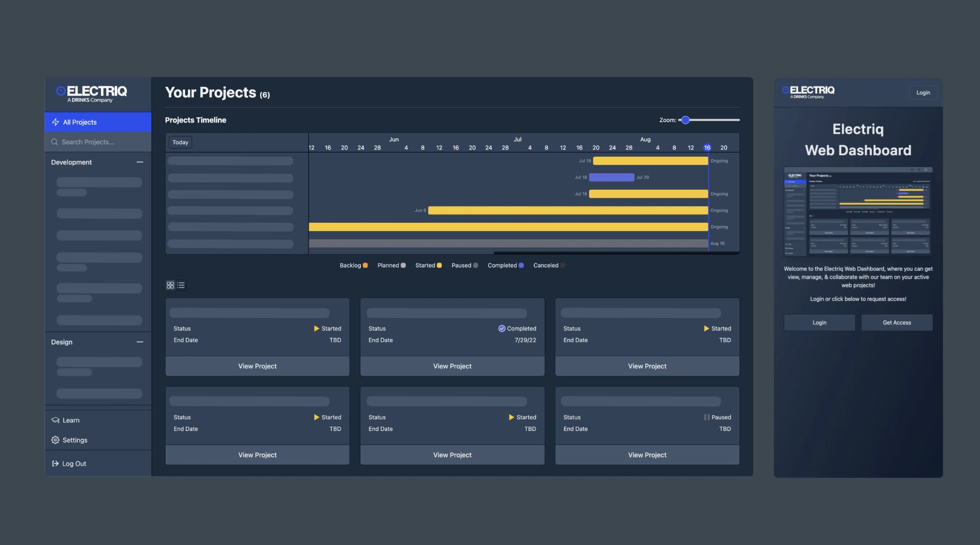Switch to list view using the list icon
The image size is (980, 545).
click(181, 285)
